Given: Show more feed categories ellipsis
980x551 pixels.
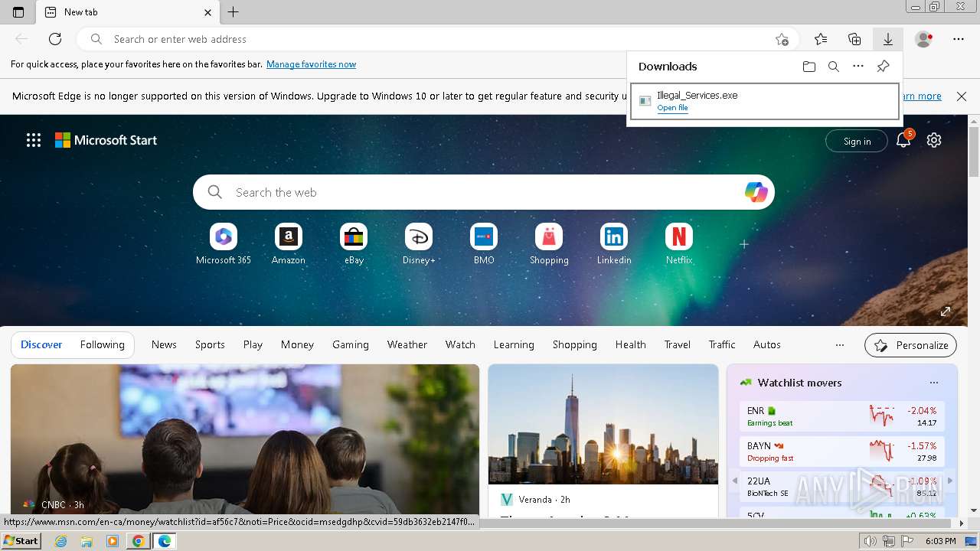Looking at the screenshot, I should [840, 345].
